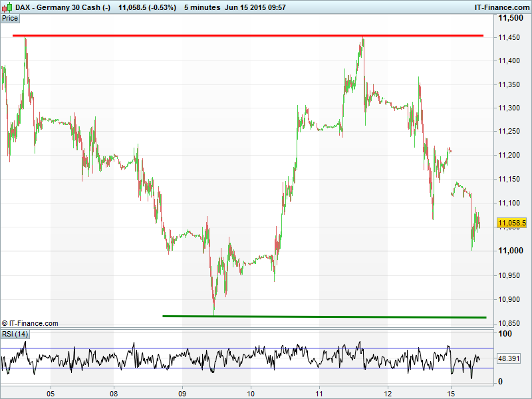This screenshot has width=532, height=399.
Task: Click the RSI value label 48.391
Action: [508, 358]
